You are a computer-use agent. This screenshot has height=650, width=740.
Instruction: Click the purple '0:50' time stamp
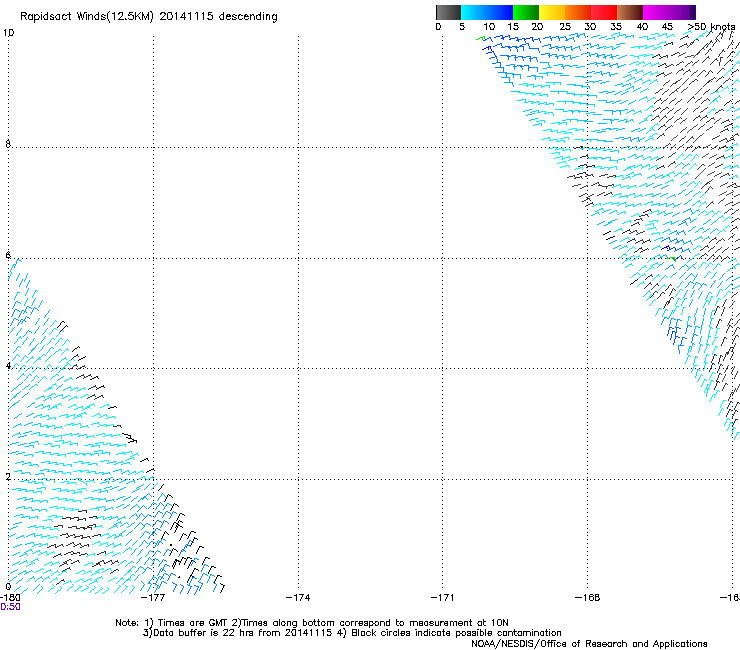(10, 607)
